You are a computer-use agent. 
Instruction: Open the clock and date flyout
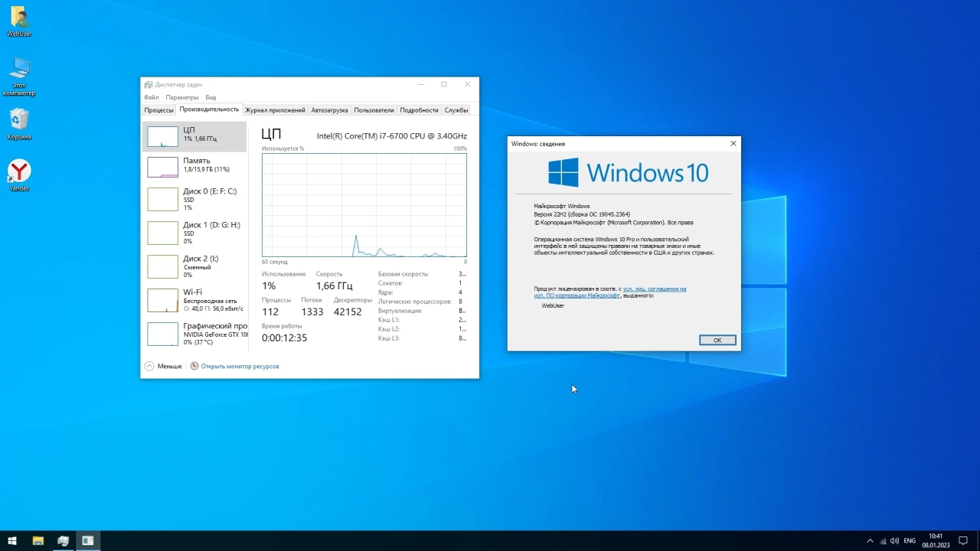click(936, 540)
